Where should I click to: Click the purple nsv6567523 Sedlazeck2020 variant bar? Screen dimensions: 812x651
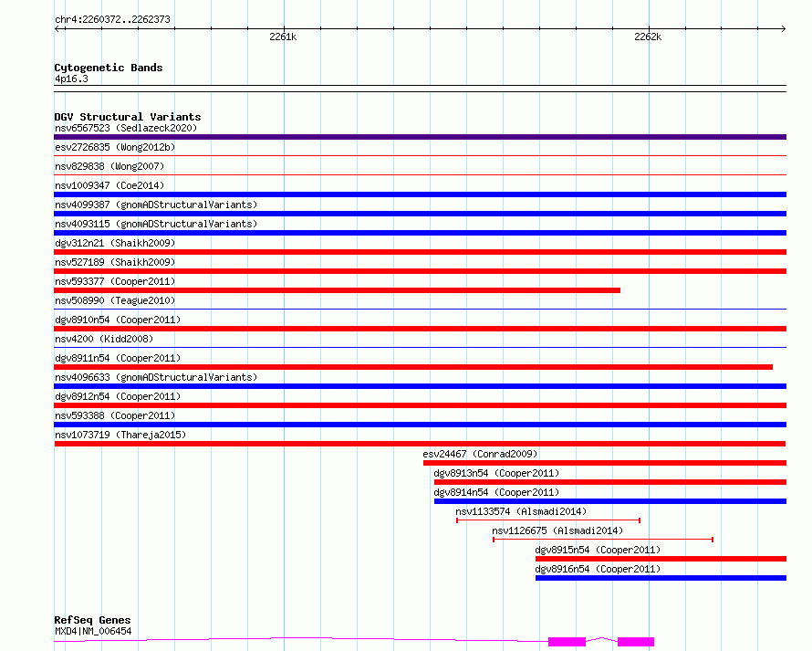(x=420, y=137)
